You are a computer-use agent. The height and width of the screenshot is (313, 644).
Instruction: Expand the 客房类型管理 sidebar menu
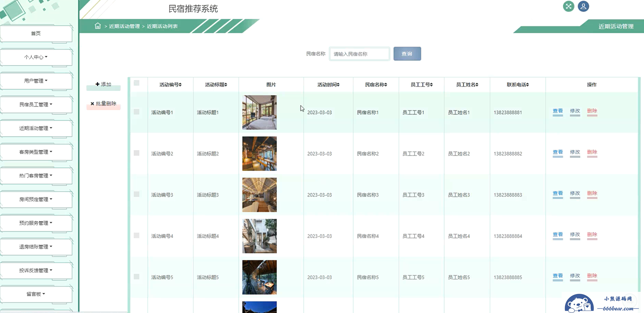coord(36,152)
